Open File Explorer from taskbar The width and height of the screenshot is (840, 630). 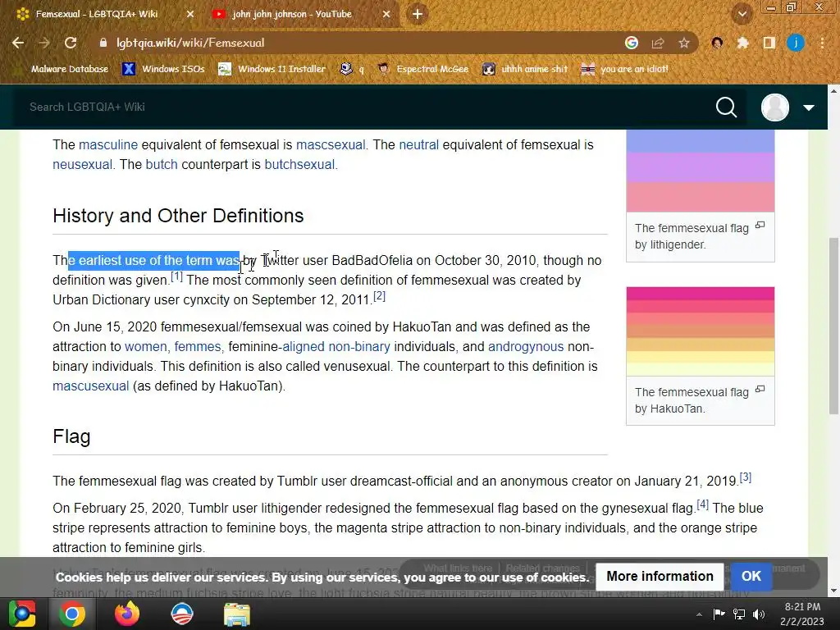237,614
